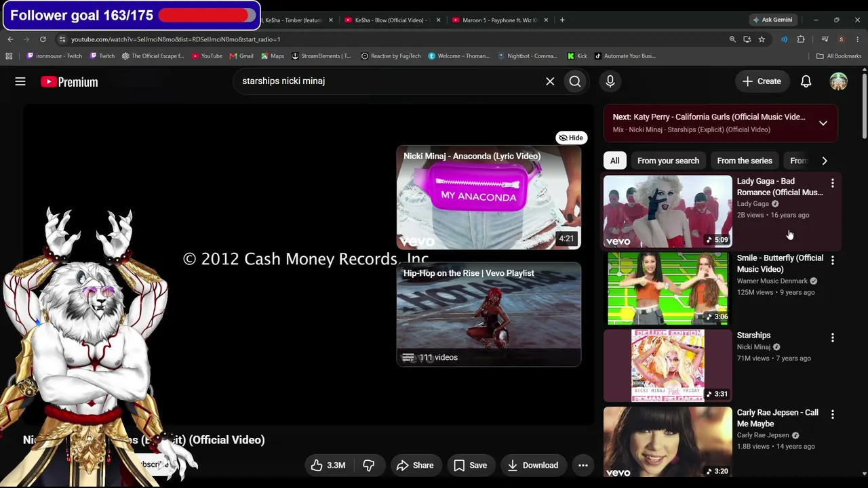This screenshot has height=488, width=868.
Task: Open the Hip-Hop on the Rise playlist card
Action: (489, 314)
